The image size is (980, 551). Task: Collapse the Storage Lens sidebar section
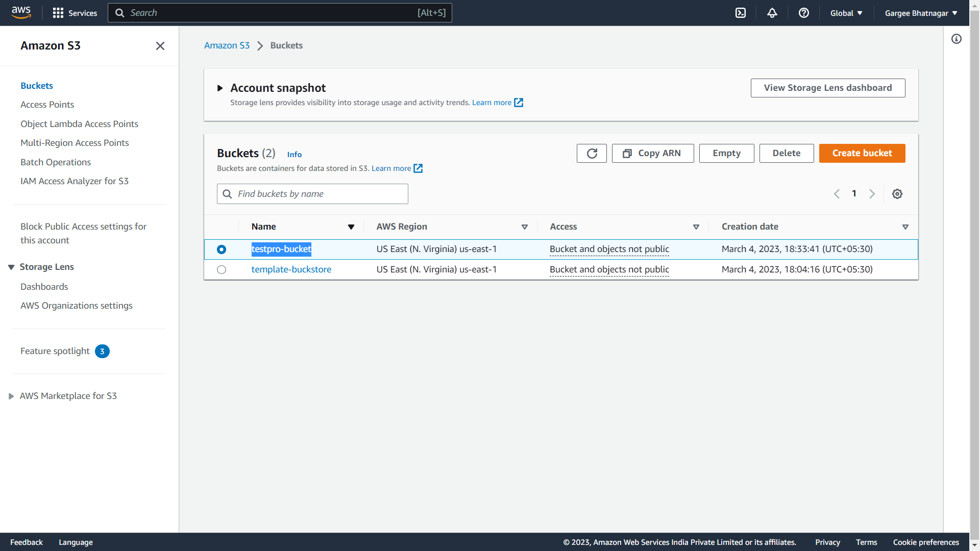pyautogui.click(x=11, y=267)
